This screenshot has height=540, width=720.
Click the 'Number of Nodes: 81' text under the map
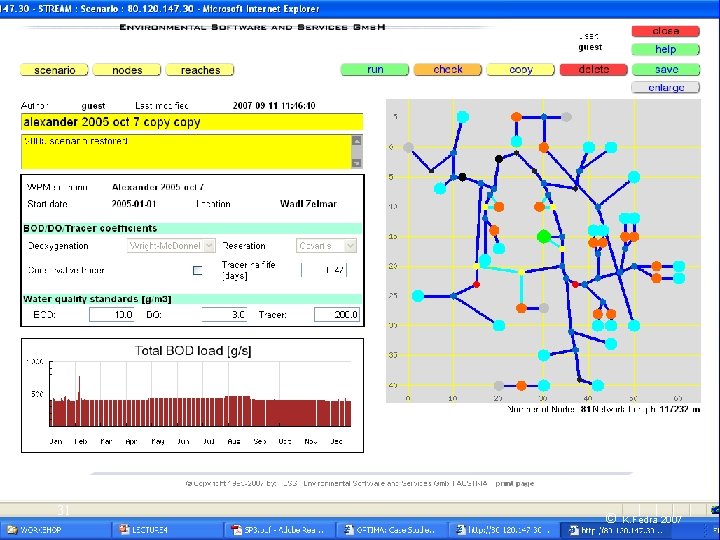(549, 409)
